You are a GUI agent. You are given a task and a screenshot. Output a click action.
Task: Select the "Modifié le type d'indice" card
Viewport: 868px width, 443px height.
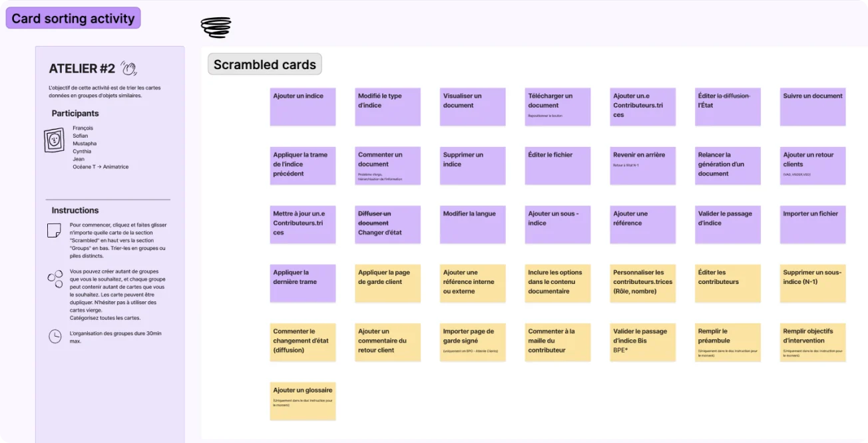tap(388, 107)
